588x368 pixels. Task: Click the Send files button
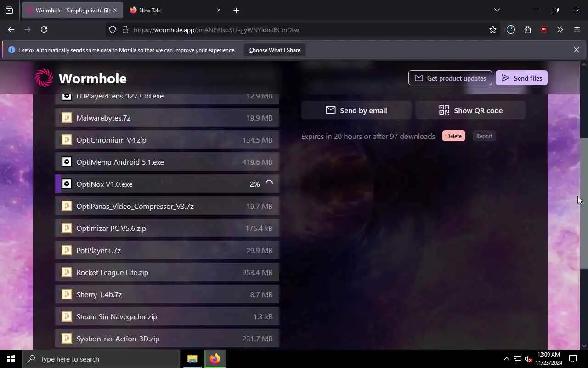pos(521,78)
